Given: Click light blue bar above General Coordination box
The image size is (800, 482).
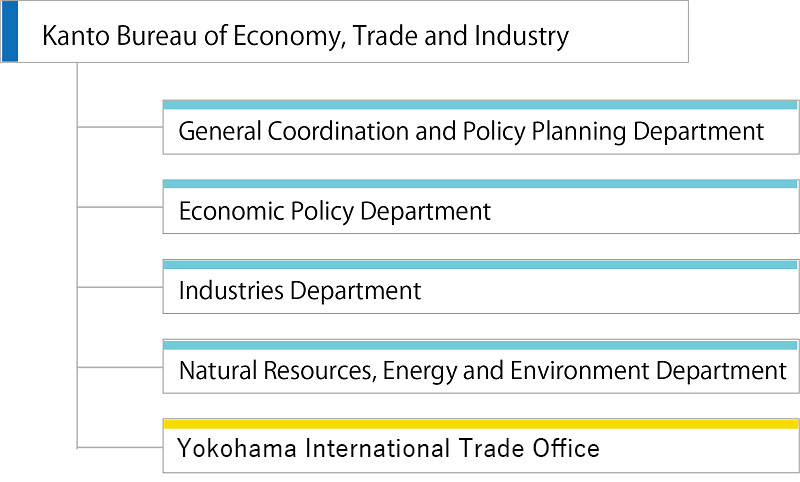Looking at the screenshot, I should coord(480,105).
